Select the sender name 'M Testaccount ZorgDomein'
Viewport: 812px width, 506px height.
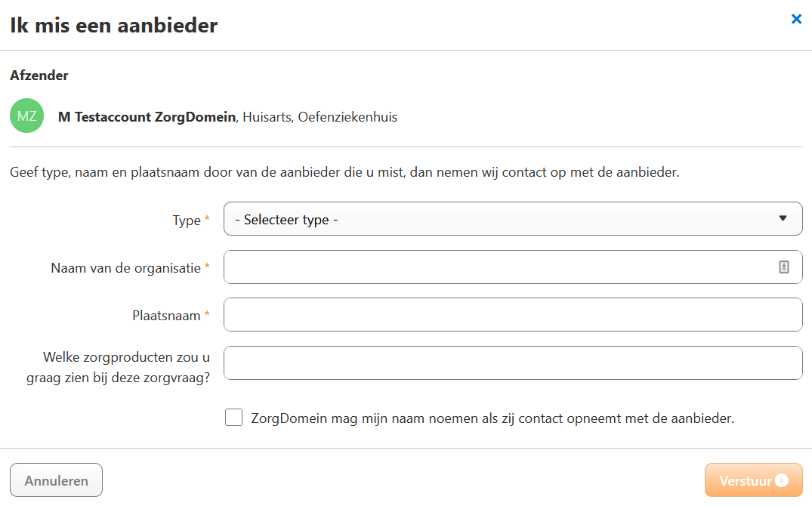(x=147, y=117)
